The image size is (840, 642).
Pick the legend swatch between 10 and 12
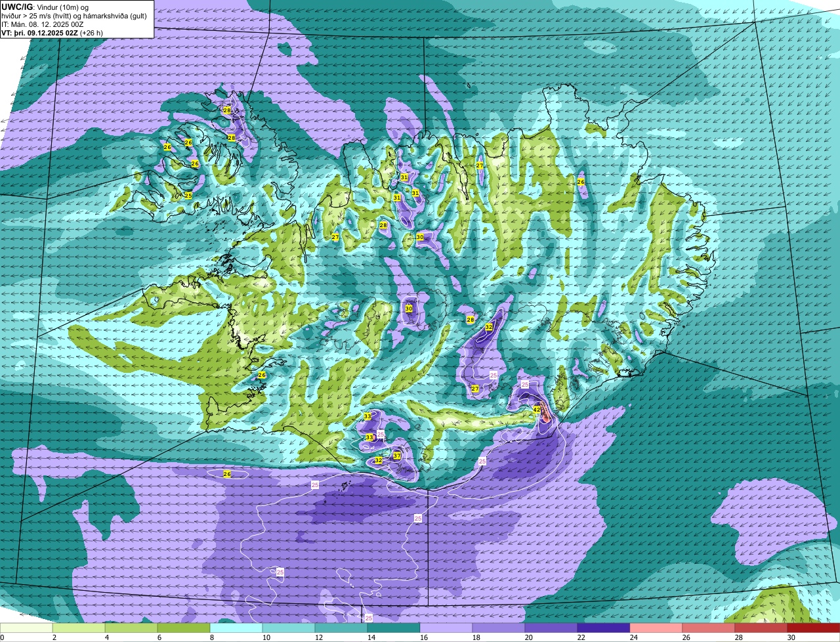(289, 628)
